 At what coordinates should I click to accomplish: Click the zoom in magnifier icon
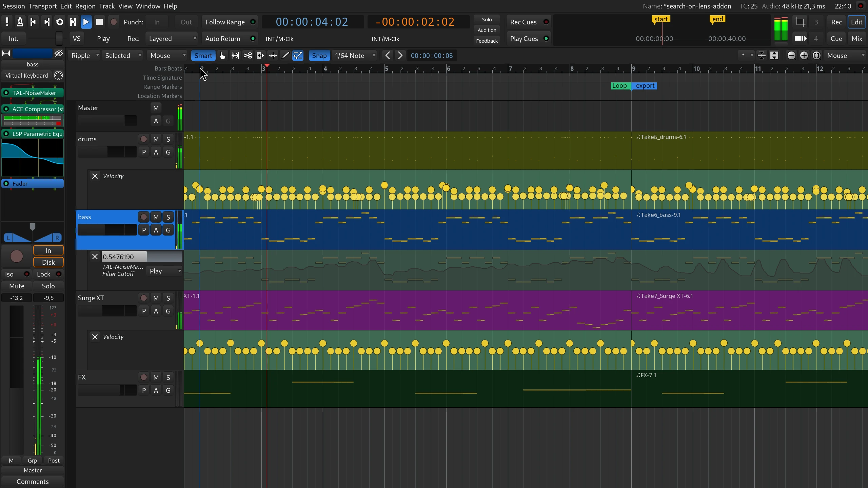pyautogui.click(x=804, y=56)
